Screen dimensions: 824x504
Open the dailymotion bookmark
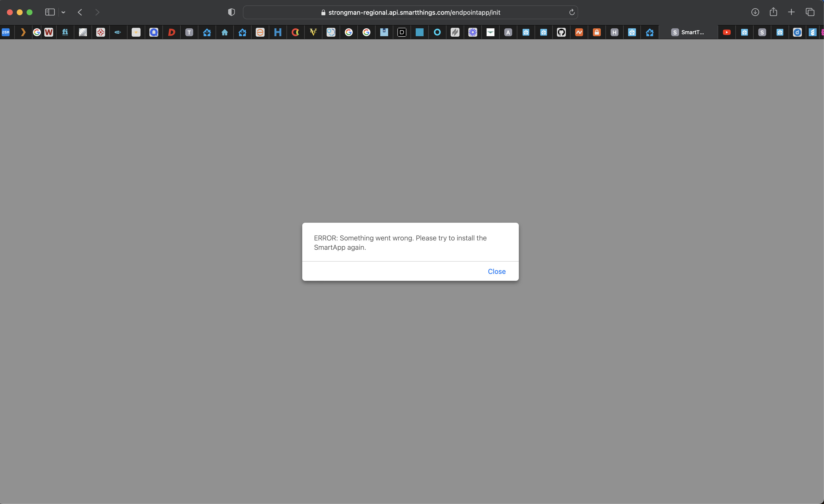tap(798, 32)
